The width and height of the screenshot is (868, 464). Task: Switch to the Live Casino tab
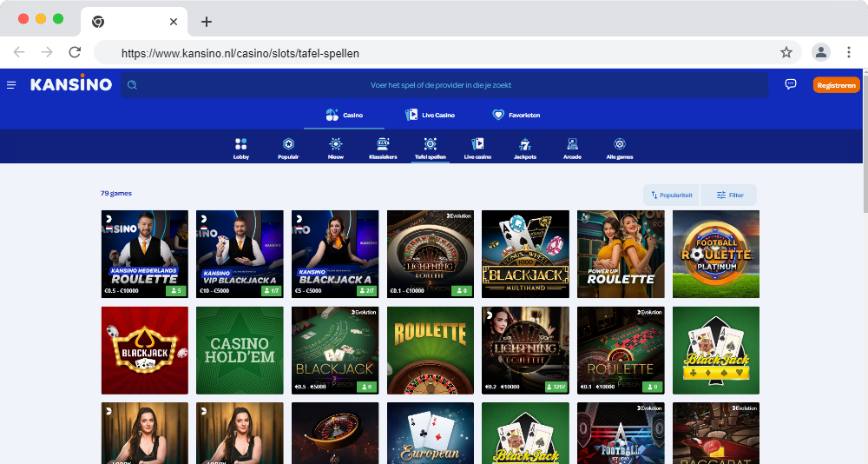point(431,115)
